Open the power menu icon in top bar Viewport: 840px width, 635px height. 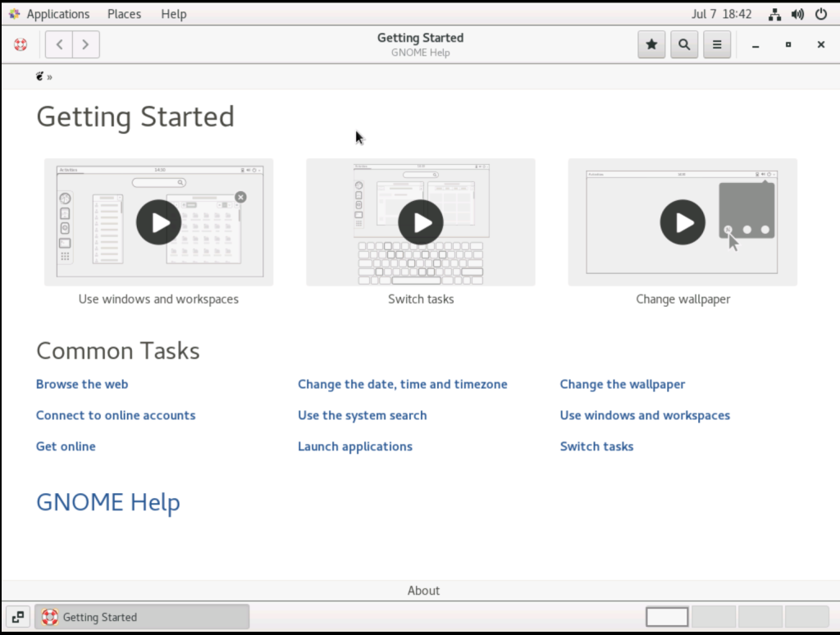[820, 15]
